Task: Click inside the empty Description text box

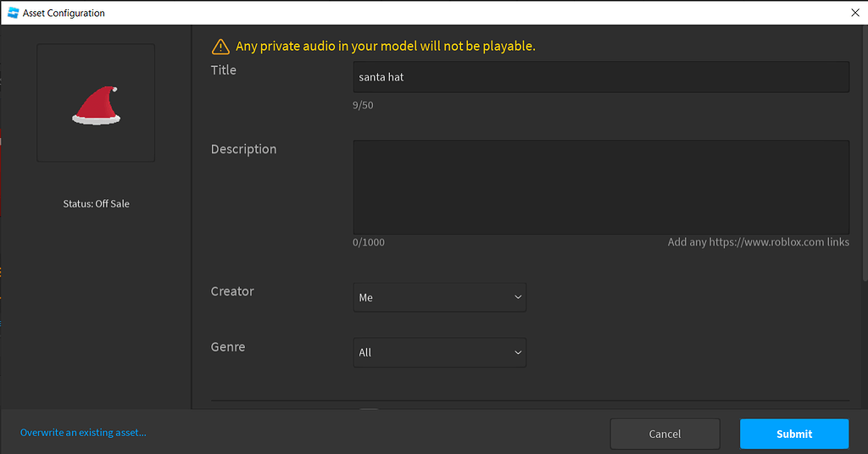Action: click(601, 187)
